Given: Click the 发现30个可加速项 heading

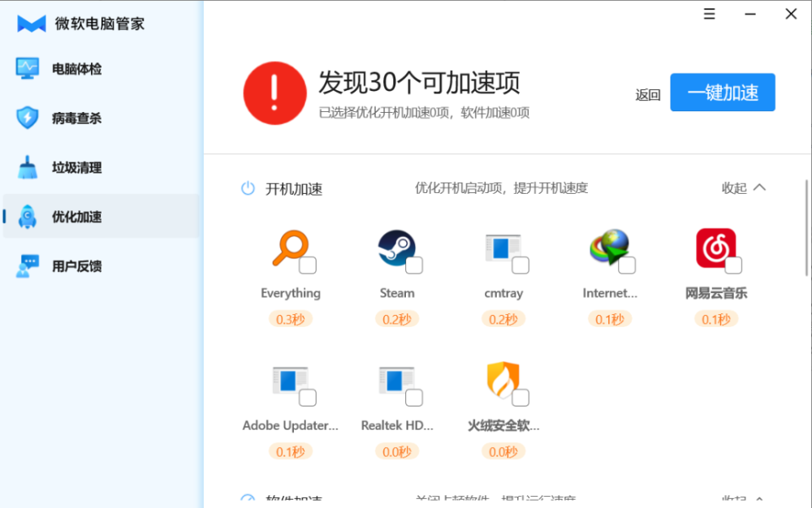Looking at the screenshot, I should click(419, 82).
